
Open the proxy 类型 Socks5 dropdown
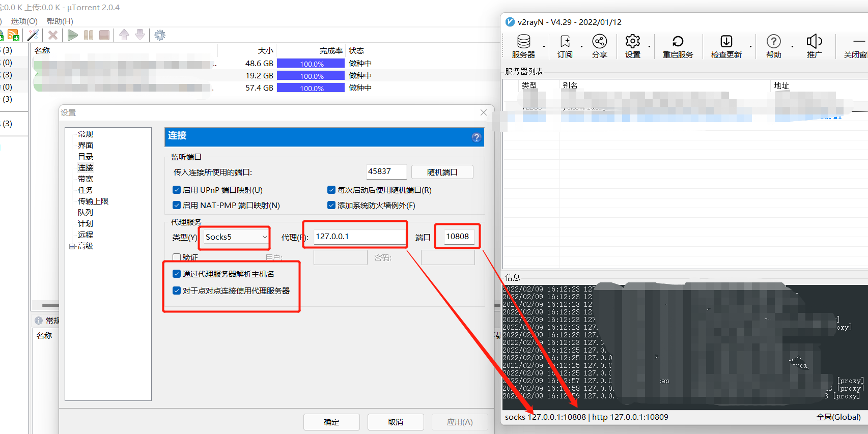click(236, 237)
